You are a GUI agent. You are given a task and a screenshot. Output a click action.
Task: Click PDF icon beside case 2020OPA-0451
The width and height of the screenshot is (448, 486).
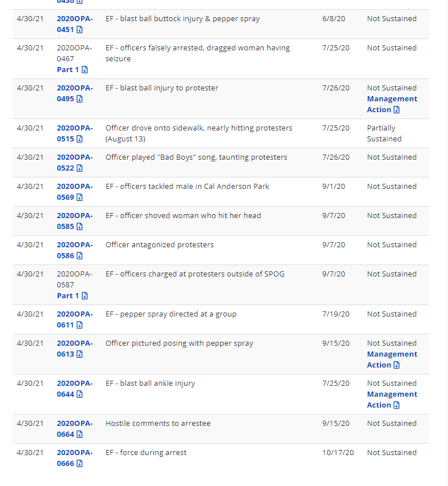coord(80,30)
